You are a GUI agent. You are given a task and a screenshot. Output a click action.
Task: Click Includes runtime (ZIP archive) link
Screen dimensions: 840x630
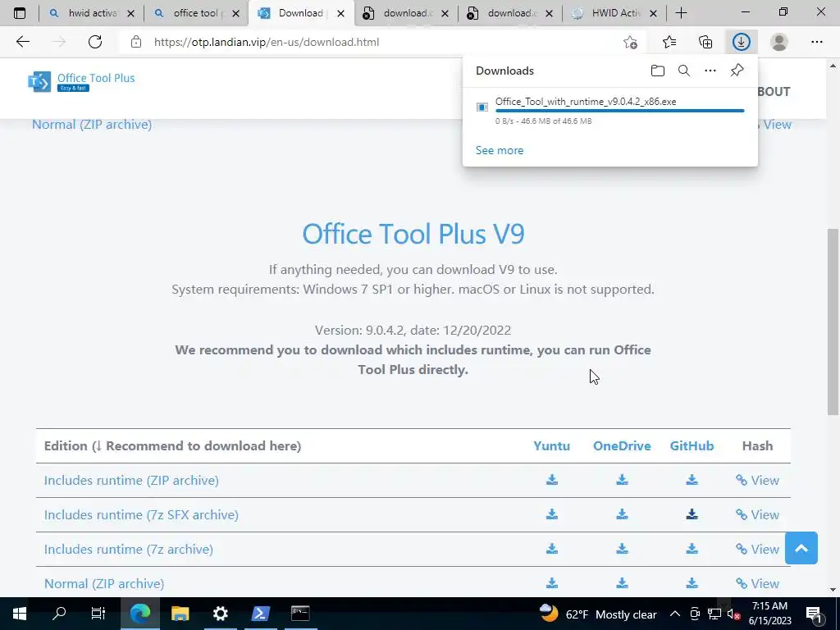tap(131, 481)
